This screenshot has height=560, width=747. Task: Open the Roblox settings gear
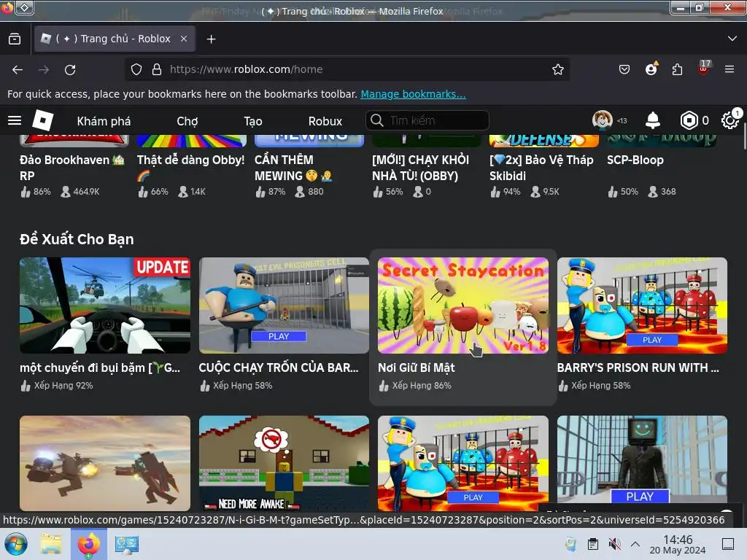[729, 120]
